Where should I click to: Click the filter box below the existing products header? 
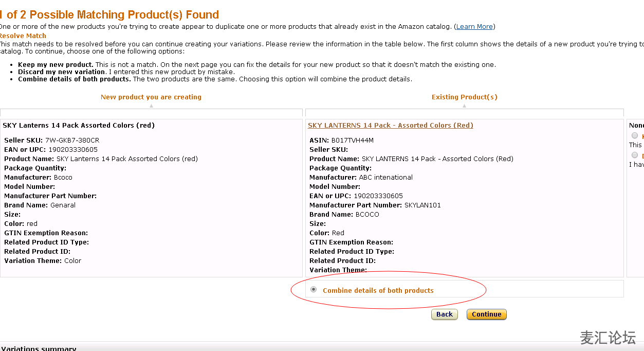coord(464,113)
